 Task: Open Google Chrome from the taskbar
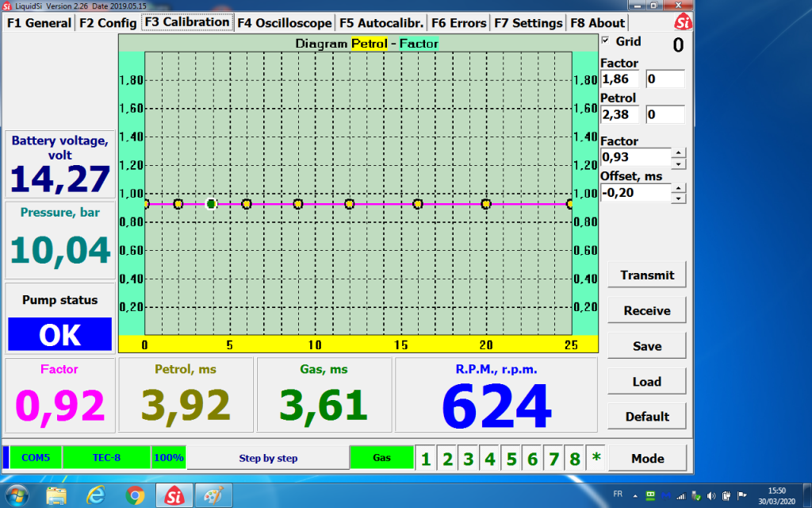point(136,495)
